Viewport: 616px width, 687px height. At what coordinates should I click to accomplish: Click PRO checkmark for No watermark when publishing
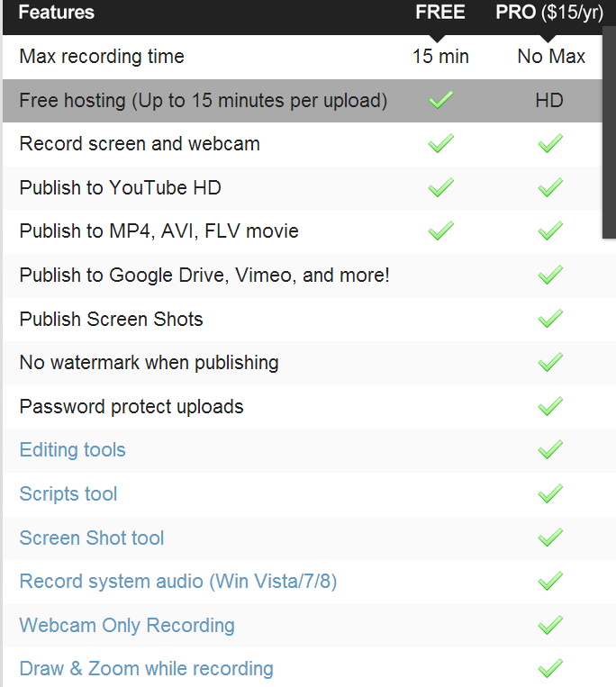click(550, 362)
